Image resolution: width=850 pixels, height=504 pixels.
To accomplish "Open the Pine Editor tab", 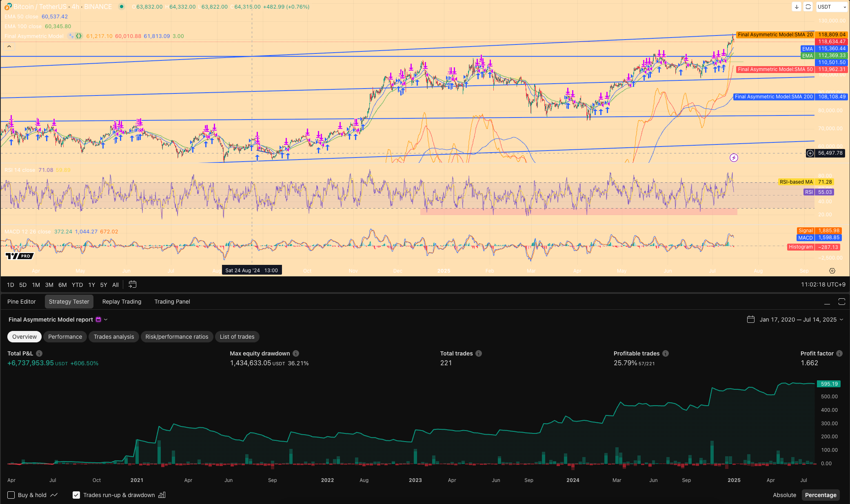I will point(22,302).
